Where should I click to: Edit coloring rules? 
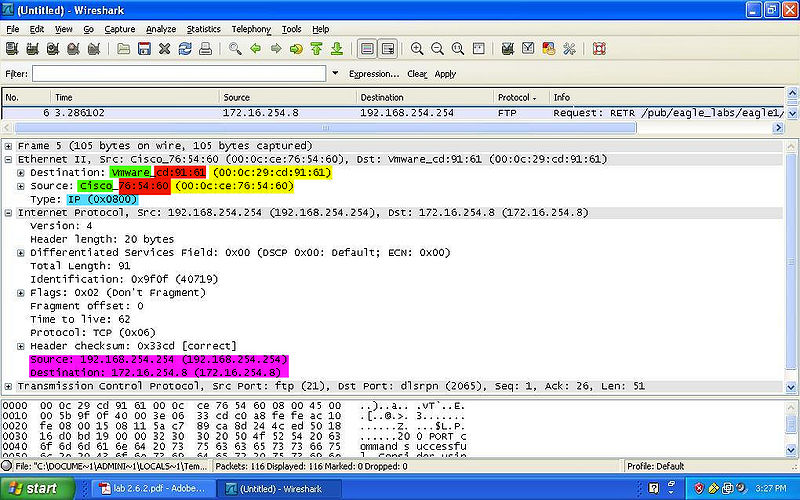548,49
